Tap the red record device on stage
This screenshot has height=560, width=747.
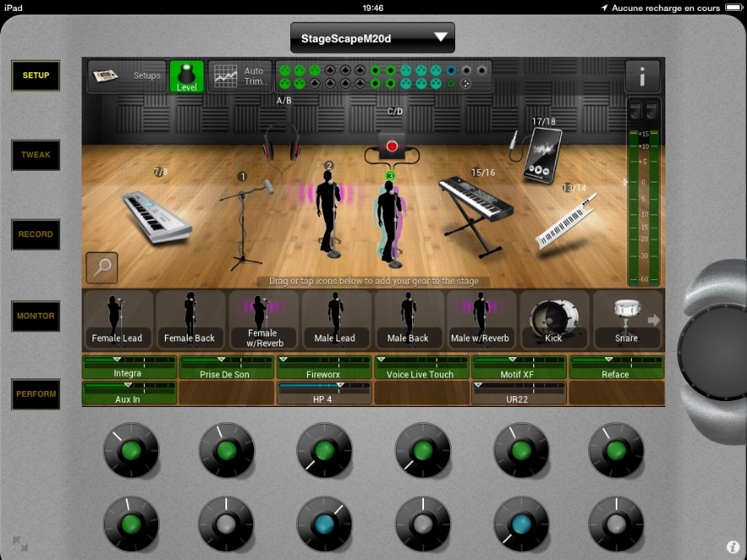(x=391, y=147)
